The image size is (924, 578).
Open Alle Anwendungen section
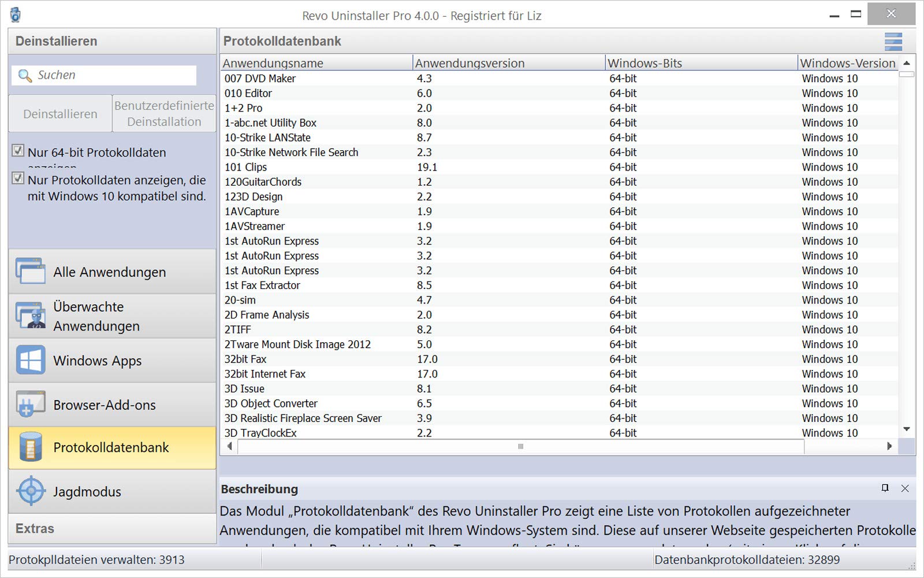[112, 272]
